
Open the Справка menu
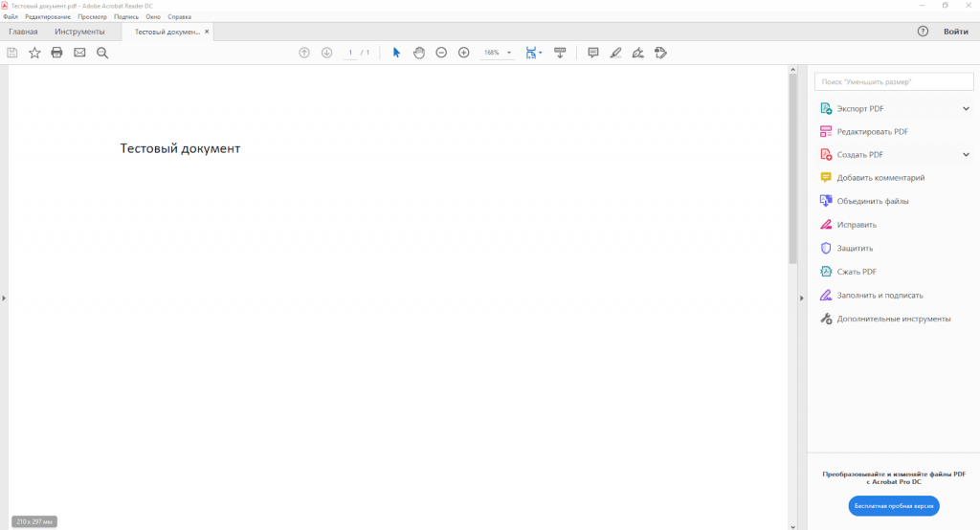[179, 17]
